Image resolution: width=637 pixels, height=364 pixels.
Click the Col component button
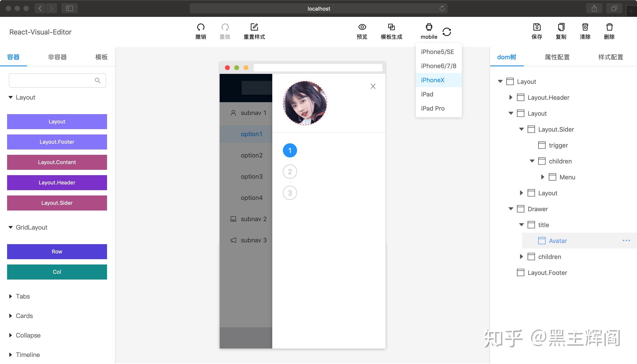(57, 272)
